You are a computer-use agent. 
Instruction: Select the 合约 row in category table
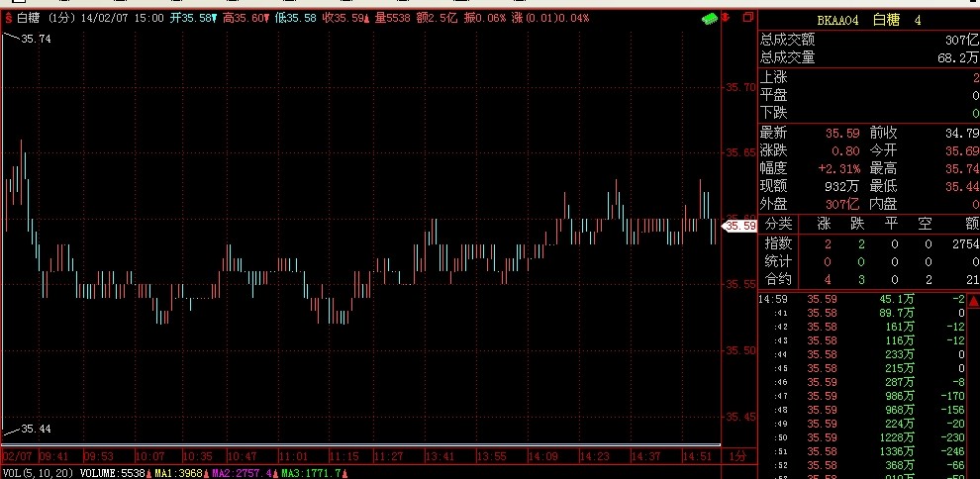pos(779,280)
